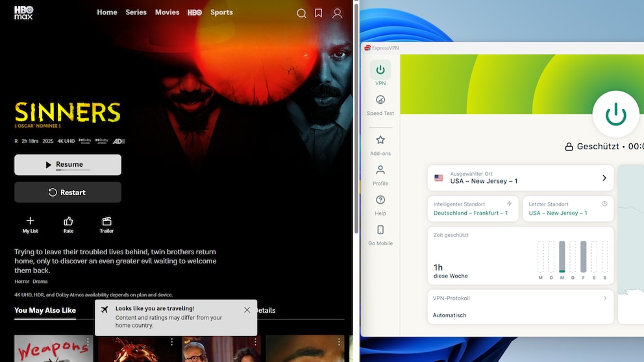Viewport: 644px width, 362px height.
Task: Click the 1h diese Woche value
Action: coord(451,271)
